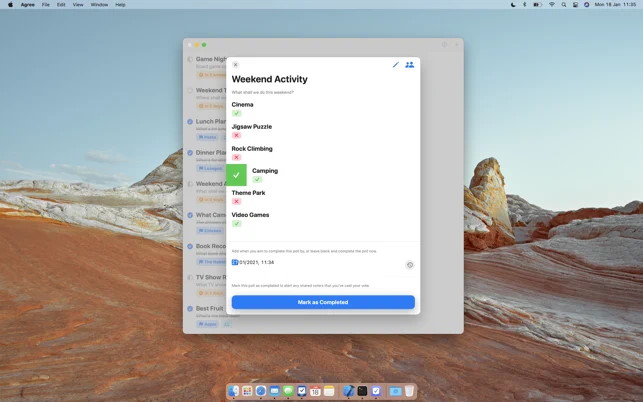Toggle the check vote under Video Games
The height and width of the screenshot is (402, 643).
pyautogui.click(x=237, y=224)
